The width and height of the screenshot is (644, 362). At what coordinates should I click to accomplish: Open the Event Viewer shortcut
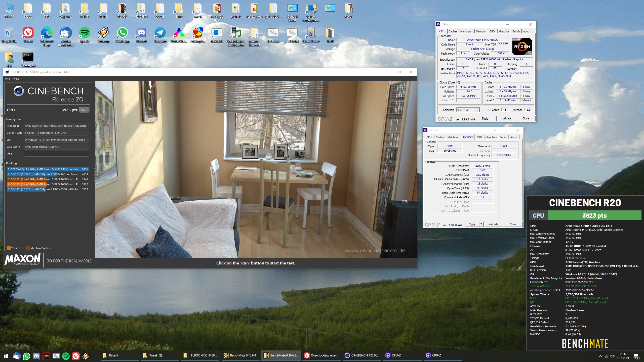point(311,35)
